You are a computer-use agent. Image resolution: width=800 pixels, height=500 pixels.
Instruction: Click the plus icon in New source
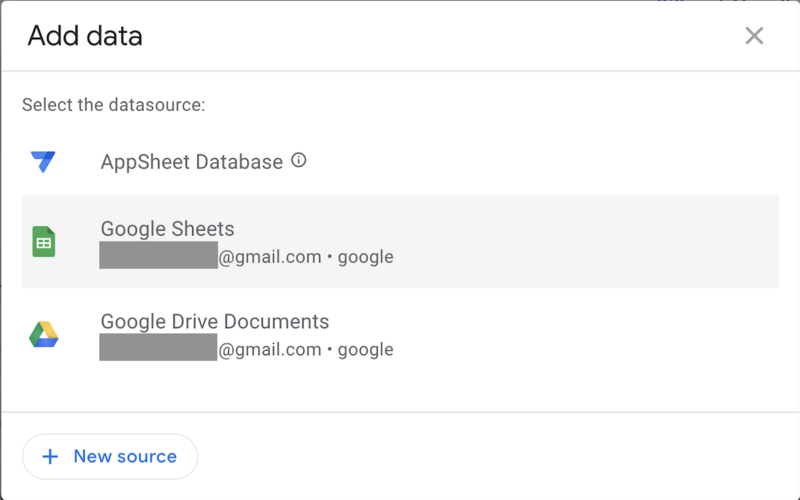point(50,457)
